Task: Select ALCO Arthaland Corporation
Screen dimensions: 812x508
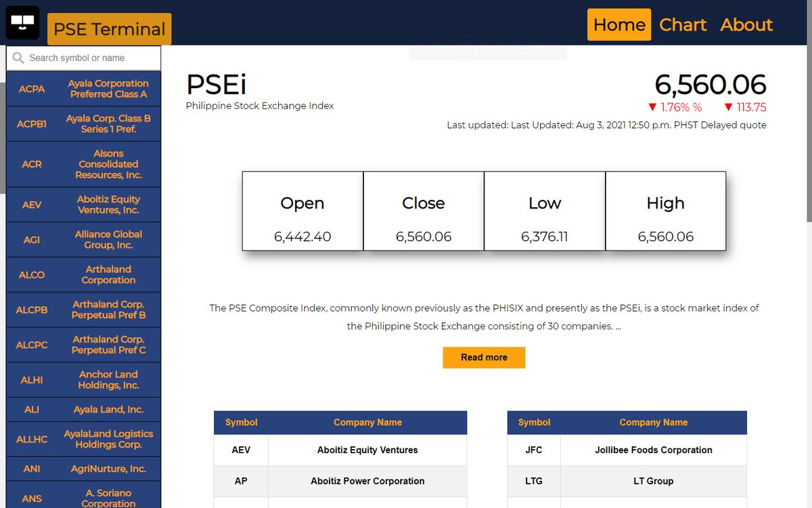Action: point(83,274)
